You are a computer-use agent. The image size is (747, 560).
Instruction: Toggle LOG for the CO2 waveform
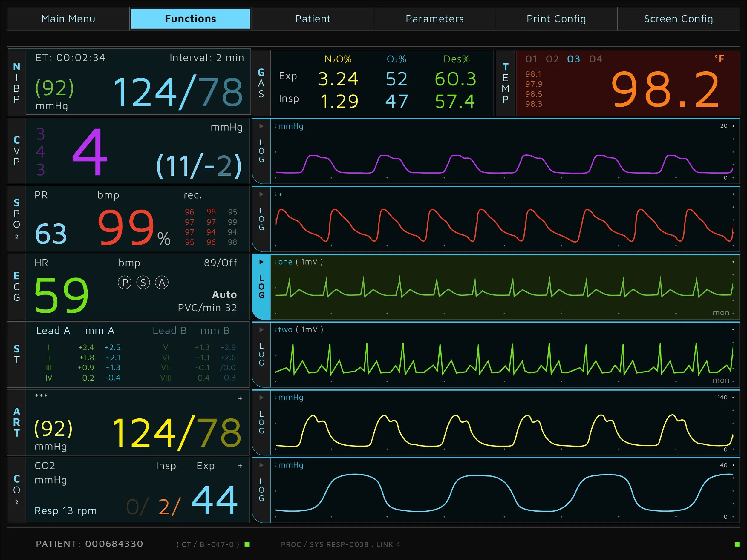pyautogui.click(x=261, y=490)
